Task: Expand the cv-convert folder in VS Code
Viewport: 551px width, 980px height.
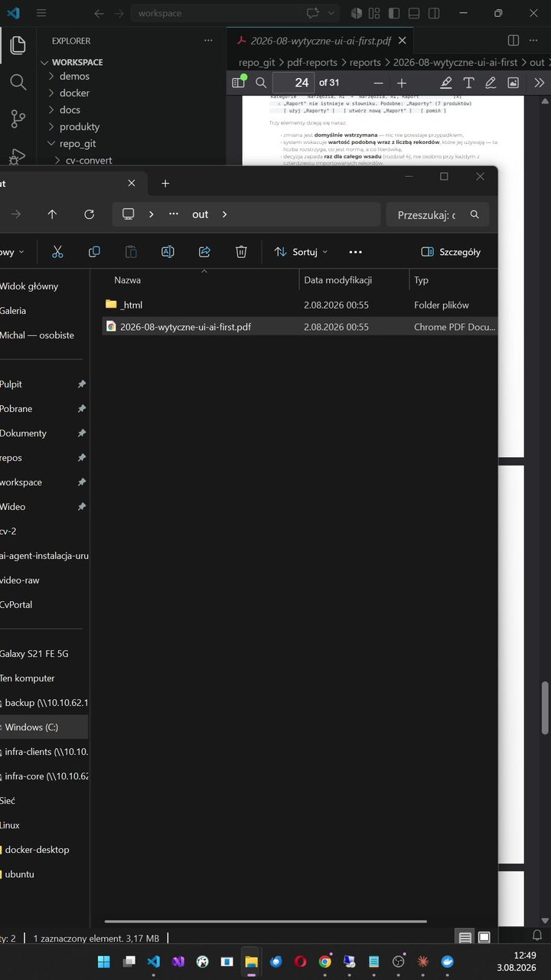Action: tap(89, 160)
